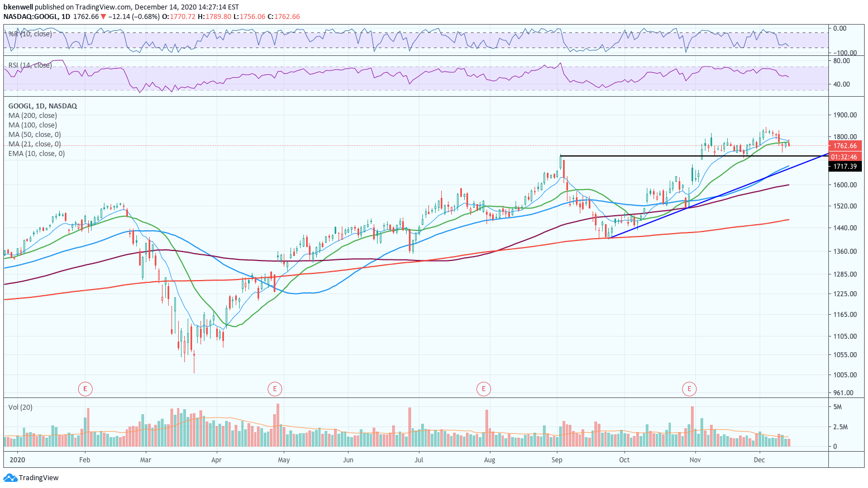The width and height of the screenshot is (868, 488).
Task: Click the %R (10, close) indicator label
Action: click(30, 34)
